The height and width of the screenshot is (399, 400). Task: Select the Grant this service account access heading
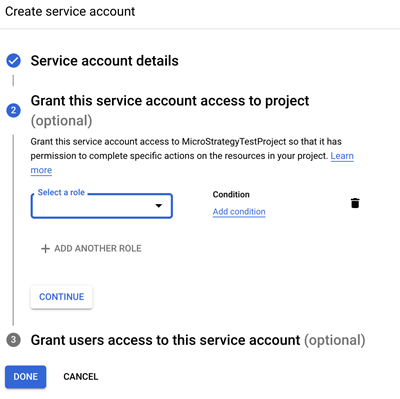pos(170,101)
